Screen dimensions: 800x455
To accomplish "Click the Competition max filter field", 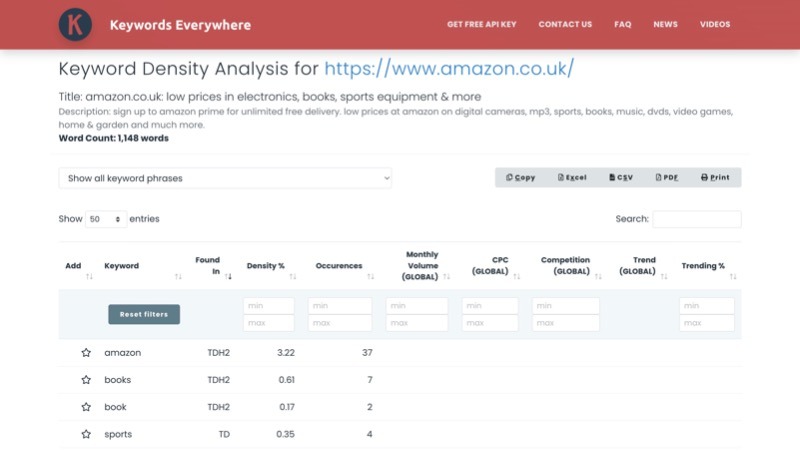I will point(566,323).
